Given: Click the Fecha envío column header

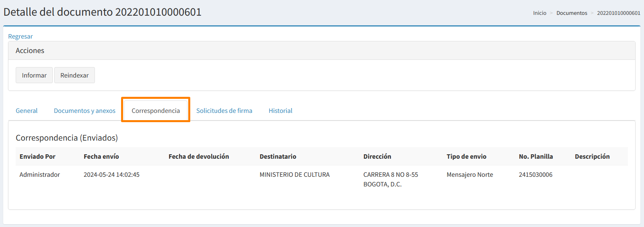Looking at the screenshot, I should (101, 156).
